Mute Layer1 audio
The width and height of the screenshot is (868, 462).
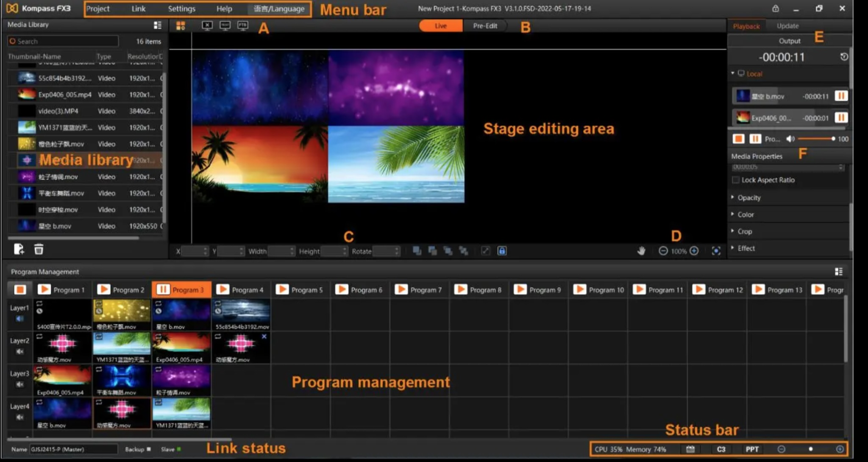[x=19, y=319]
